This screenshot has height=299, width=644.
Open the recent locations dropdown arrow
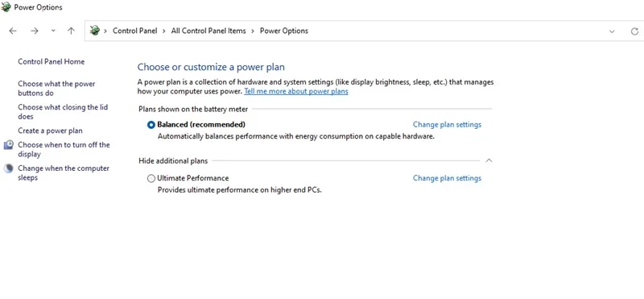click(x=53, y=31)
